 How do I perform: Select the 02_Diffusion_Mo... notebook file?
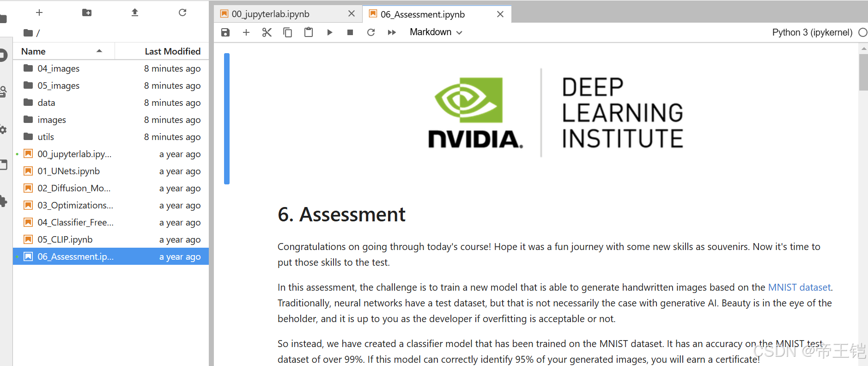(x=111, y=188)
